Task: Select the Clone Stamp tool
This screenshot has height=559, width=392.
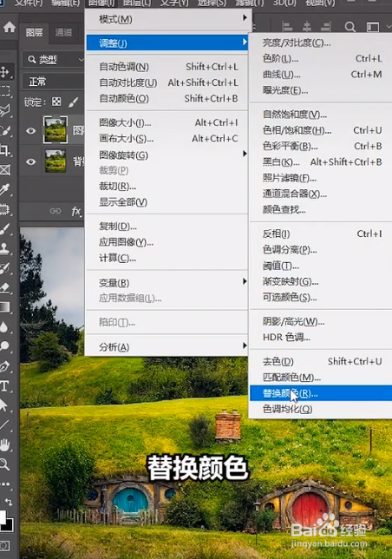Action: (5, 248)
